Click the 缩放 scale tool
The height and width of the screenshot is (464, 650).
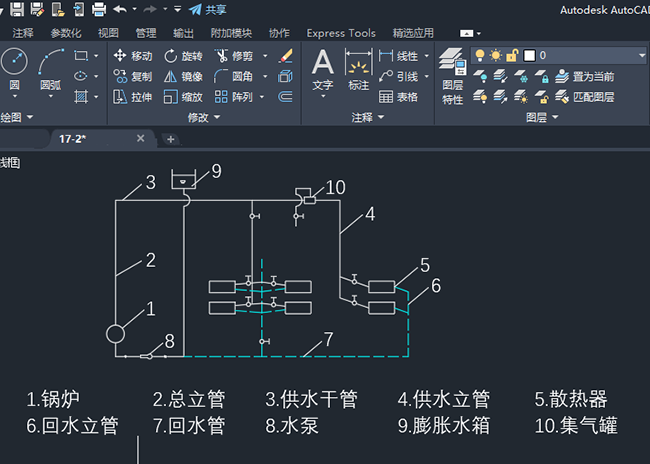[183, 97]
